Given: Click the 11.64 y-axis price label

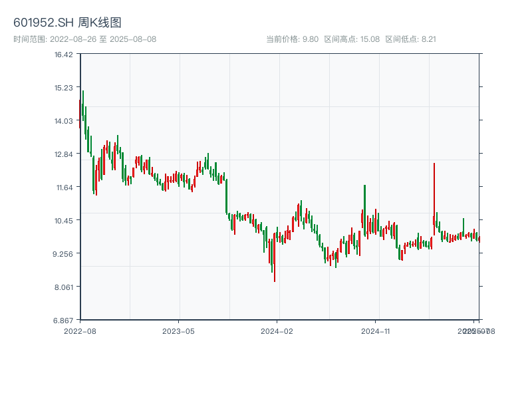Looking at the screenshot, I should [x=64, y=187].
